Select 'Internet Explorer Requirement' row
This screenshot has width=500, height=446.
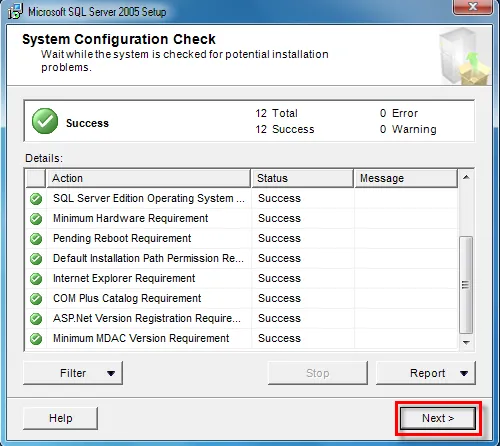tap(242, 278)
